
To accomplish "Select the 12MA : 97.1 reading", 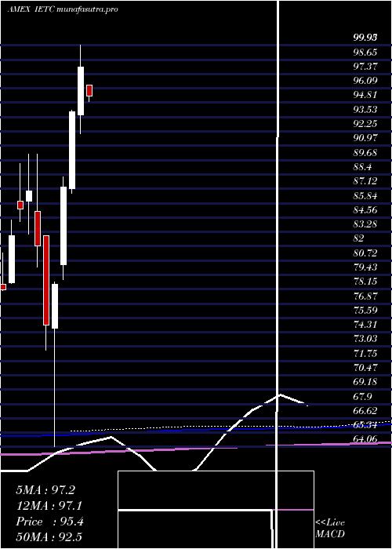I will (49, 506).
